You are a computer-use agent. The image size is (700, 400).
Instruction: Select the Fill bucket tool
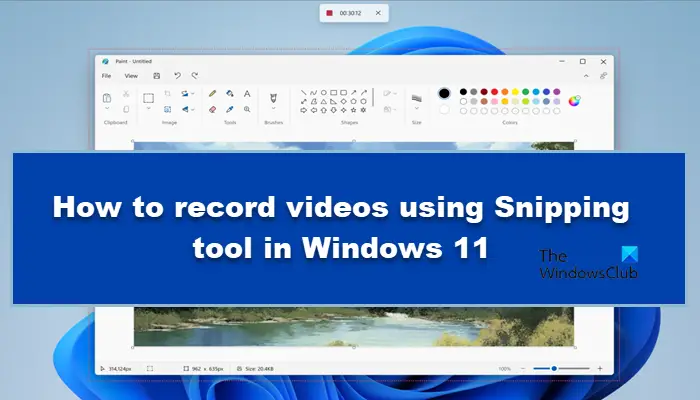point(230,94)
